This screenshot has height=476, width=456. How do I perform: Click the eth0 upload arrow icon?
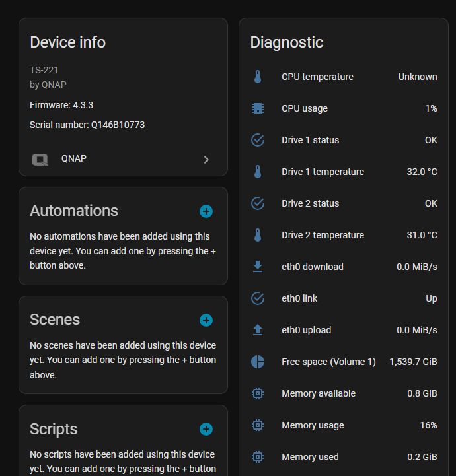click(x=258, y=330)
